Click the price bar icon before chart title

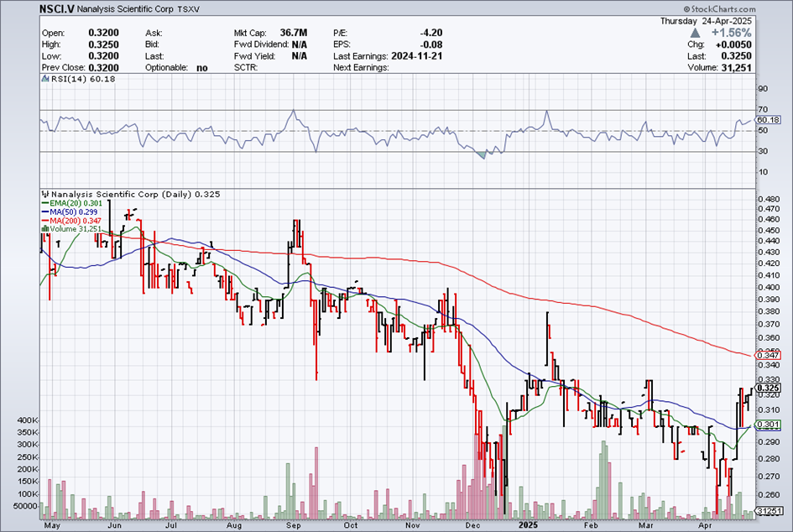coord(45,194)
